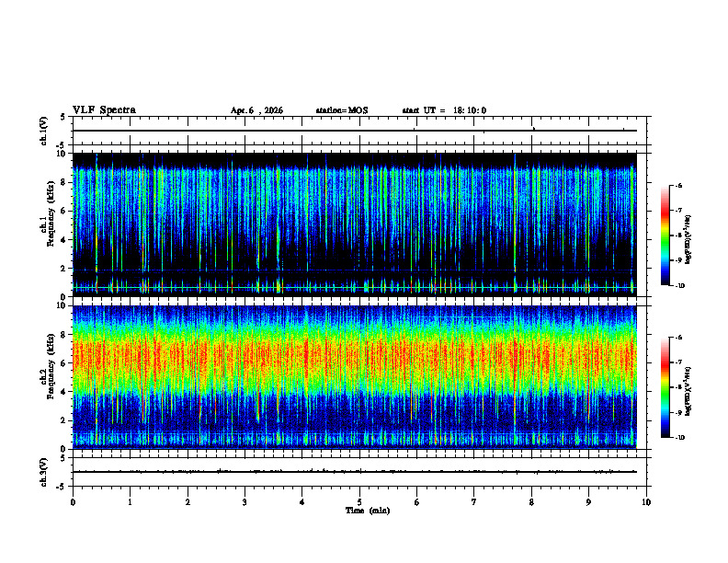This screenshot has width=728, height=563.
Task: Click the "Time (min)" axis label
Action: click(368, 511)
